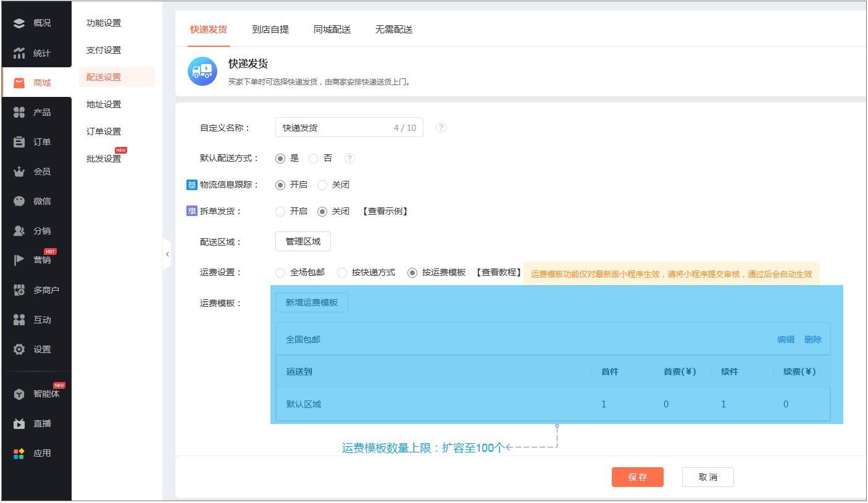Viewport: 868px width, 503px height.
Task: Click the 概况 overview icon in sidebar
Action: click(x=19, y=23)
